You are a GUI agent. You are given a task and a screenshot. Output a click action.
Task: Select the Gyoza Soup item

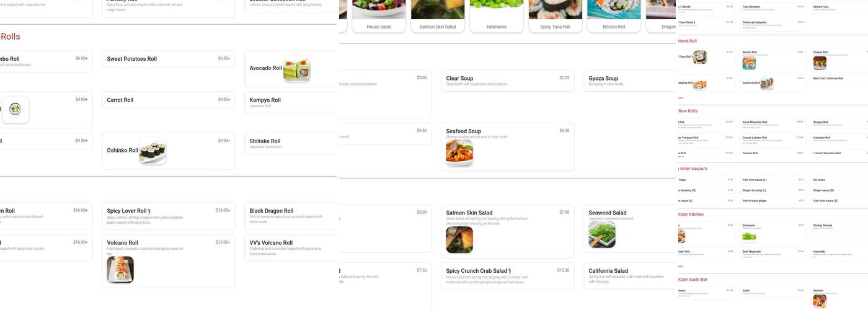click(630, 81)
